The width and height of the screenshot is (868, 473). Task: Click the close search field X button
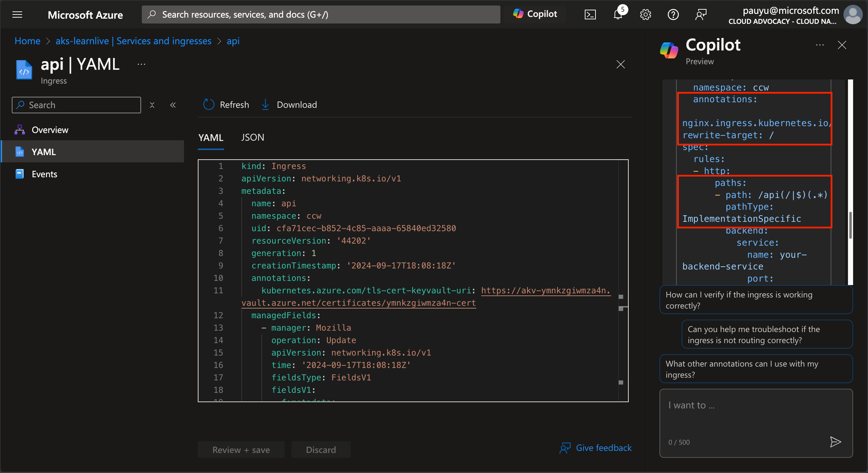point(151,105)
